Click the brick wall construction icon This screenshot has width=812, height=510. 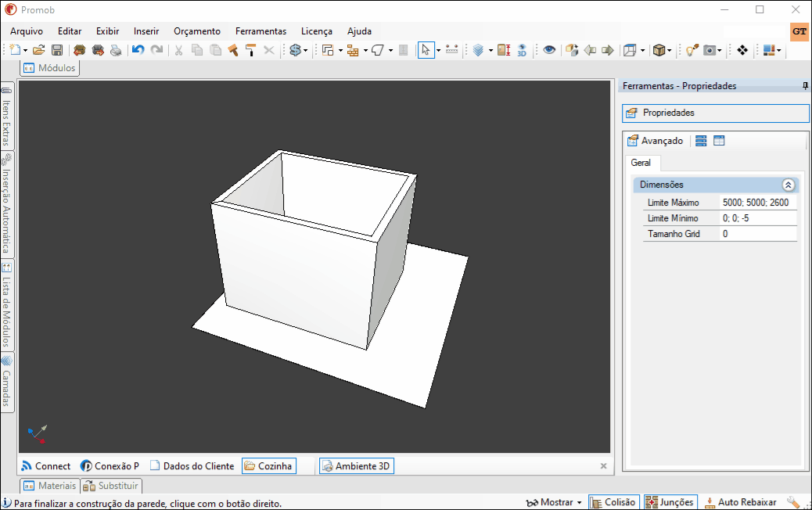353,50
